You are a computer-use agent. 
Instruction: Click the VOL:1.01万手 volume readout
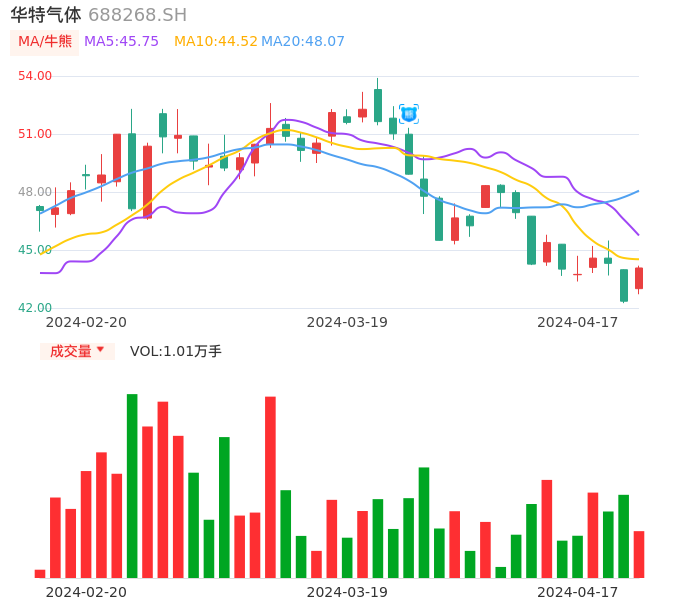175,351
